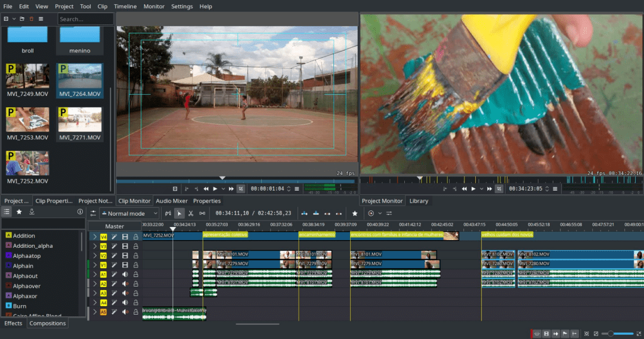Click the red delete clip trash icon
Viewport: 644px width, 339px height.
coord(31,19)
